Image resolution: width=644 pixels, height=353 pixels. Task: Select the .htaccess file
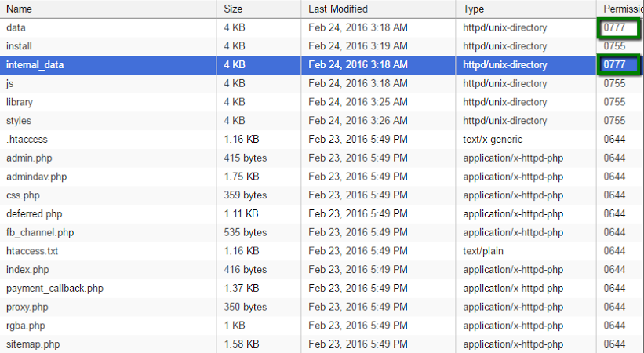coord(27,140)
